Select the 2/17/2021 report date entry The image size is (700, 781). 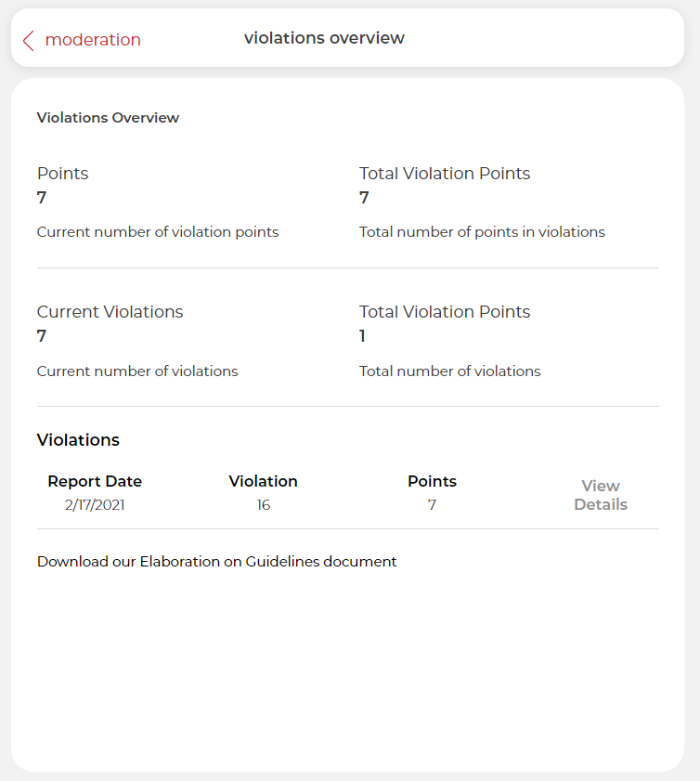click(x=95, y=505)
